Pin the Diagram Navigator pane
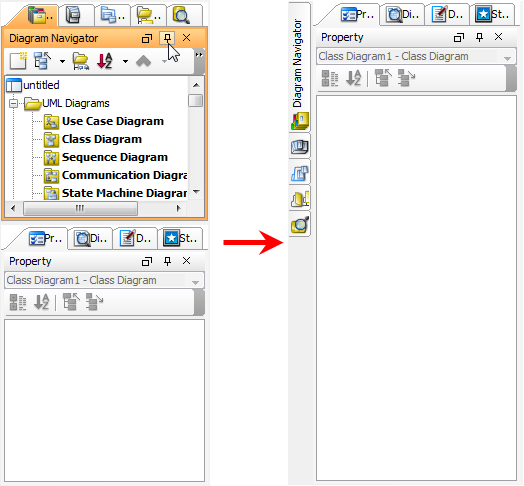 tap(167, 38)
